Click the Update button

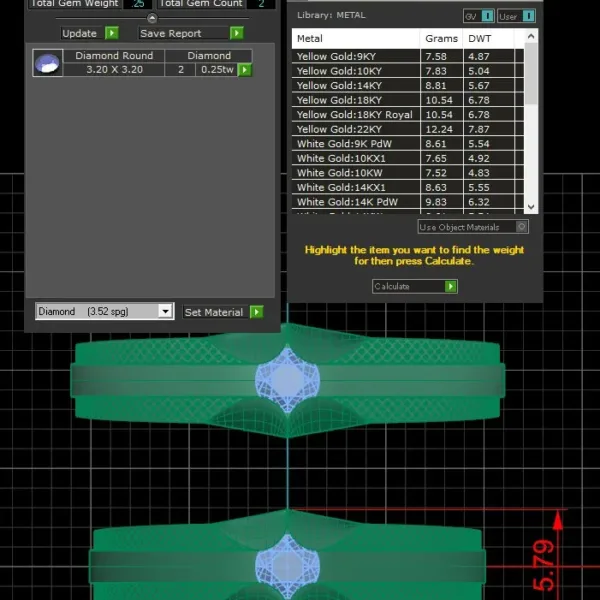[x=90, y=33]
